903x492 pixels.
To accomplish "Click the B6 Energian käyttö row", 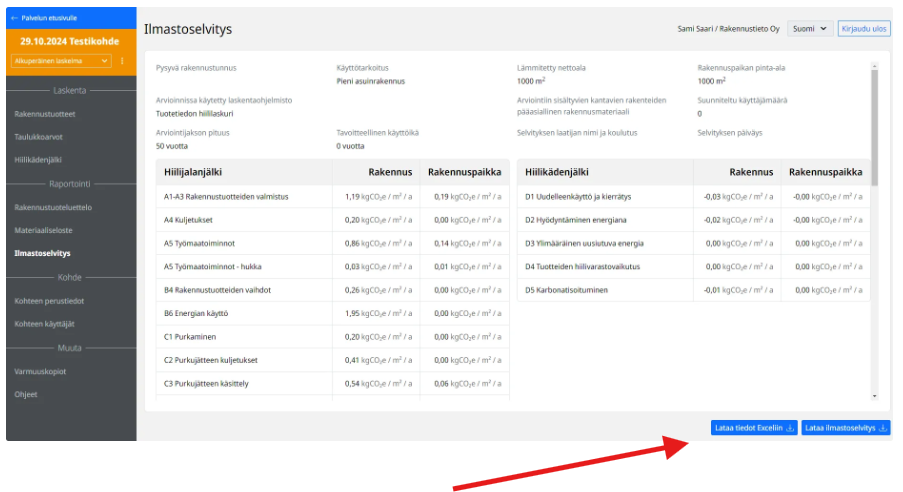I will coord(332,313).
